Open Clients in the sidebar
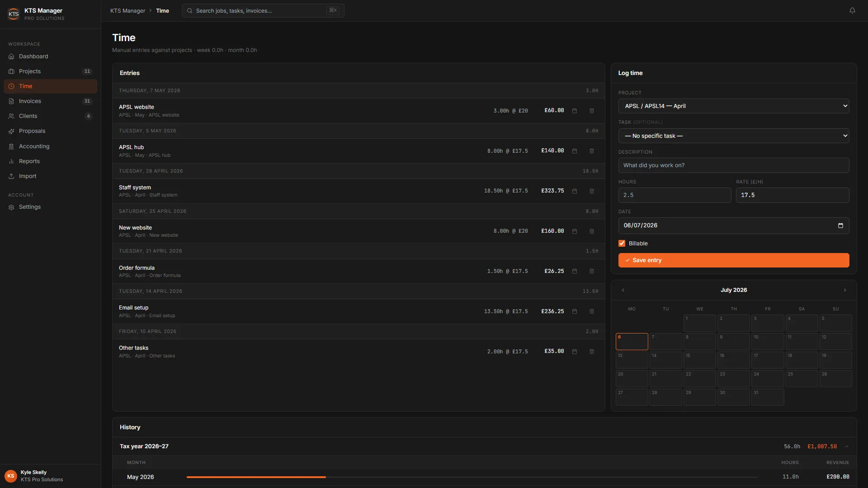This screenshot has width=868, height=488. click(50, 116)
